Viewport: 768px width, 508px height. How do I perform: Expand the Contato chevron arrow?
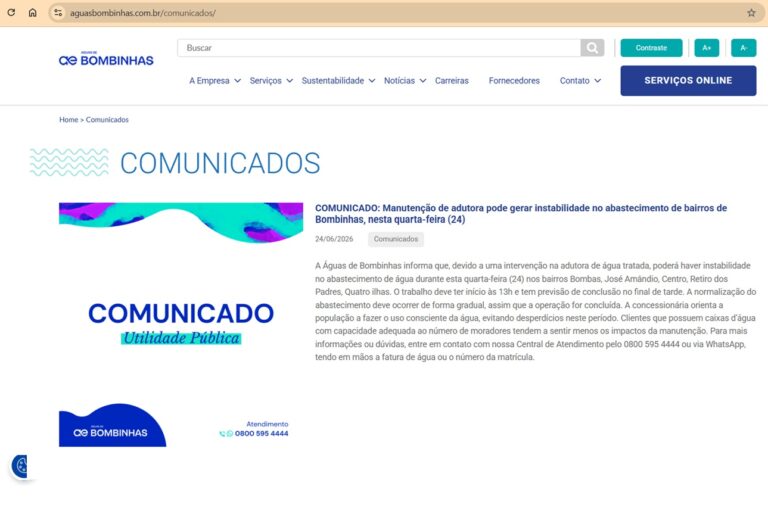pos(598,81)
